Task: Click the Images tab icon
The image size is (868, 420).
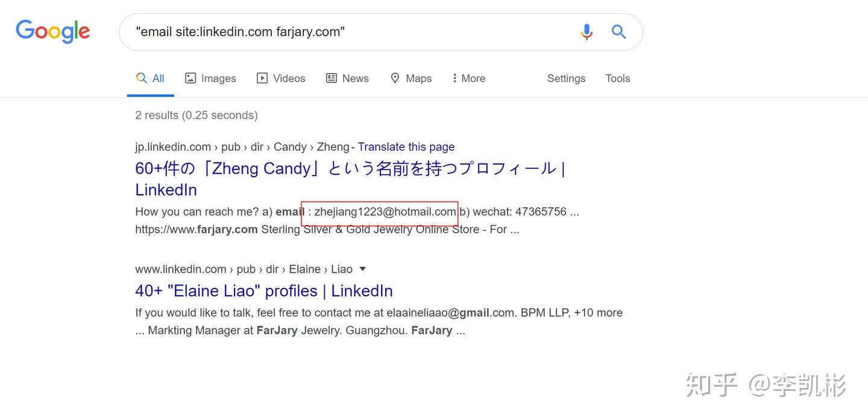Action: pyautogui.click(x=190, y=78)
